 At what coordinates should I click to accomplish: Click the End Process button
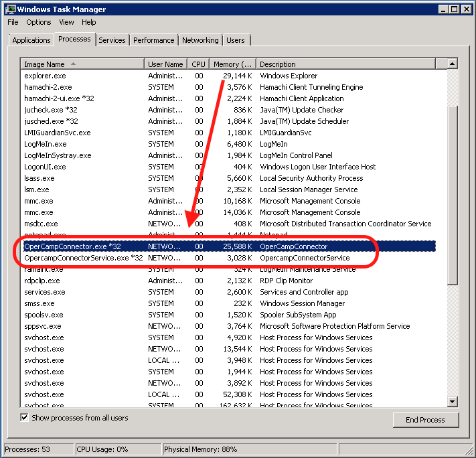[425, 420]
